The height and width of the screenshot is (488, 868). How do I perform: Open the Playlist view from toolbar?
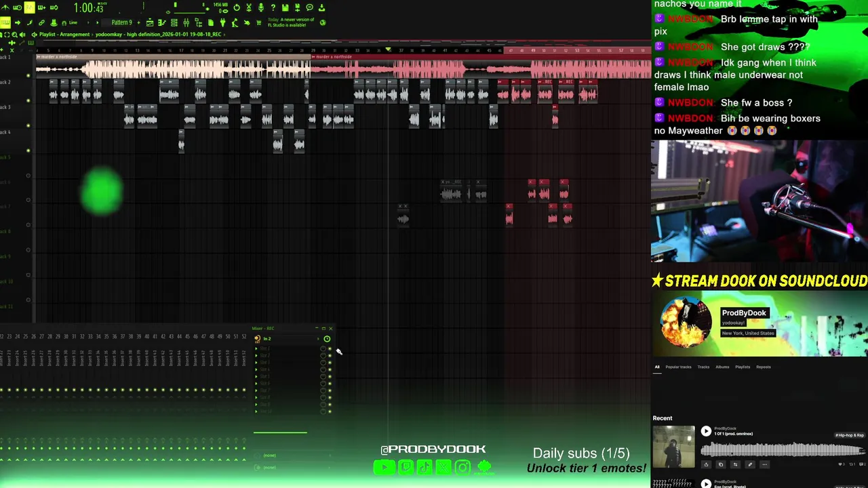150,22
